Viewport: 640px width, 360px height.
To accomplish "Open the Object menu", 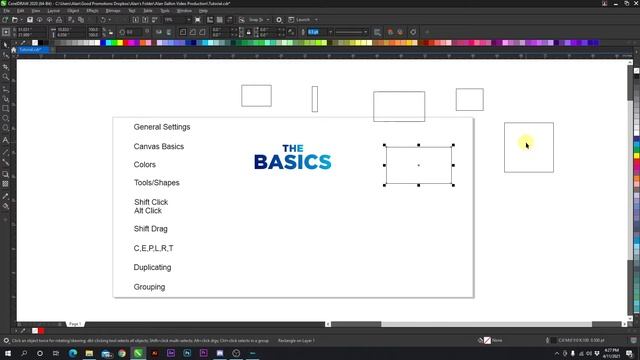I will coord(73,11).
